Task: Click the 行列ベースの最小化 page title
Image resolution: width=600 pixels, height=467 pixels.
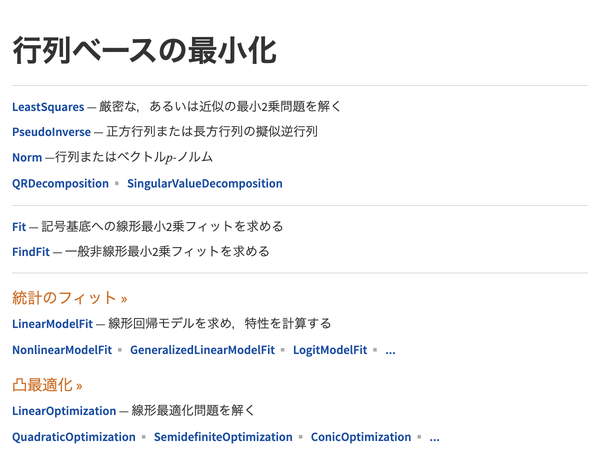Action: click(145, 51)
